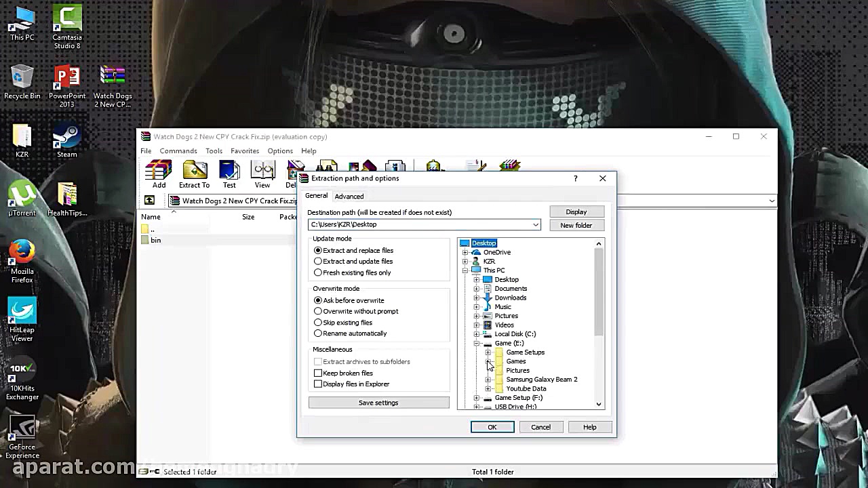Open the Tools menu
Viewport: 868px width, 488px height.
(x=214, y=151)
